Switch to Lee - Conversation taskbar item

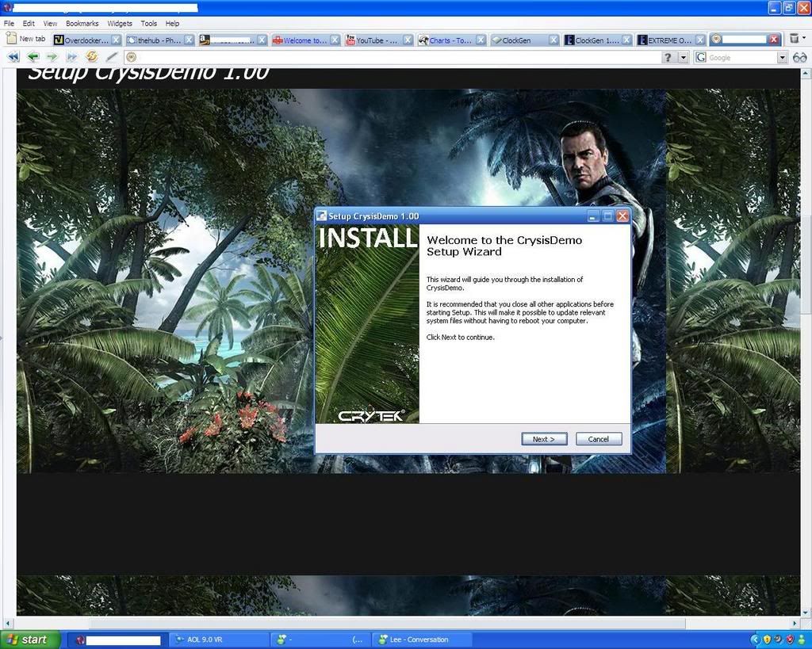(x=422, y=639)
